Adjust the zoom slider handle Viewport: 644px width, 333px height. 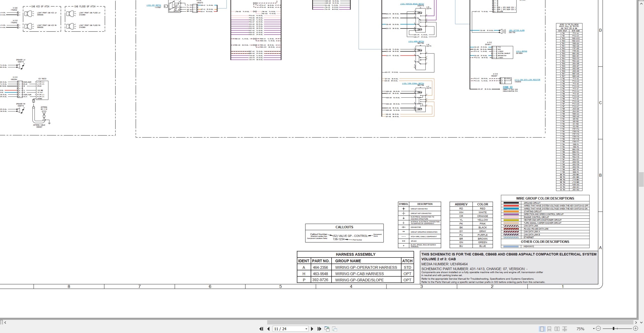coord(614,328)
